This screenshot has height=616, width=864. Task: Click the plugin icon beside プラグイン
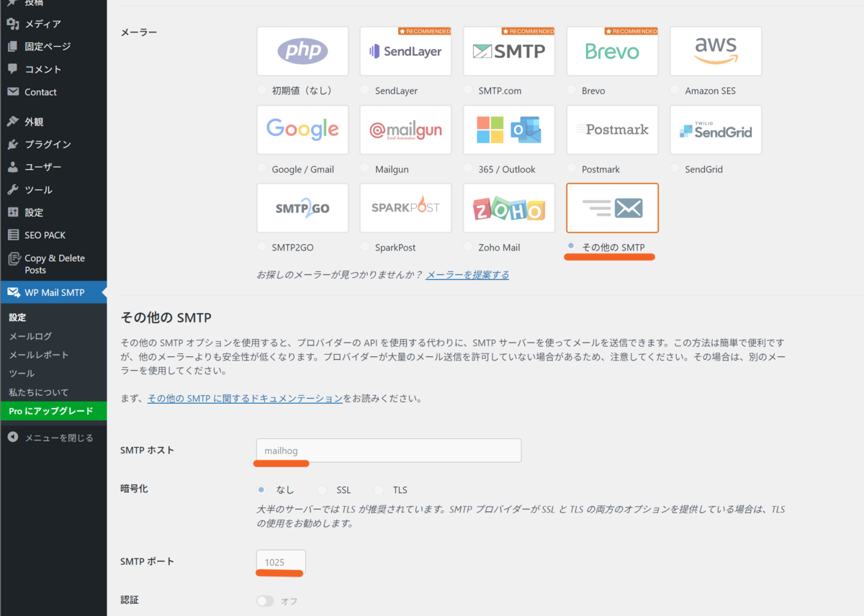point(12,145)
